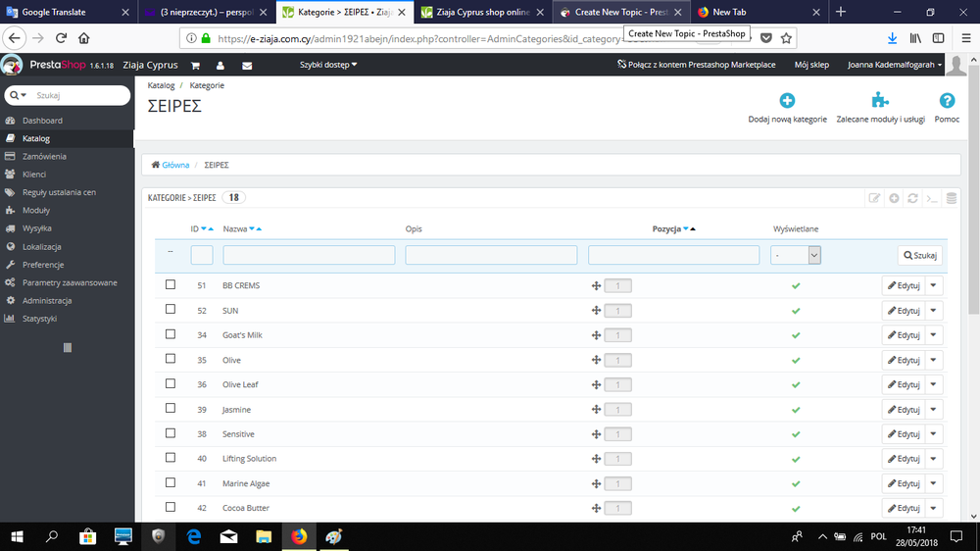The width and height of the screenshot is (980, 551).
Task: Click the vertical page scrollbar
Action: (x=973, y=287)
